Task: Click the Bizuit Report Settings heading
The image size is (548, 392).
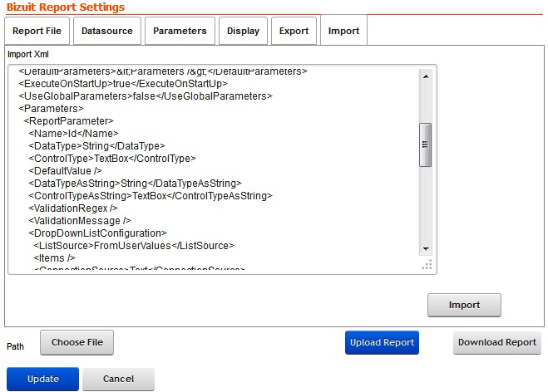Action: 66,7
